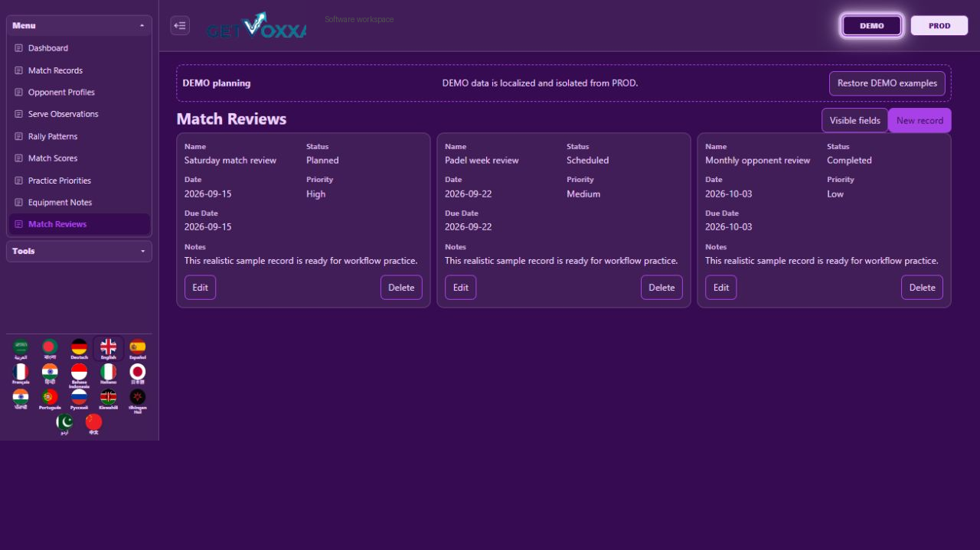Screen dimensions: 980x550
Task: Activate the DEMO environment toggle
Action: tap(872, 25)
